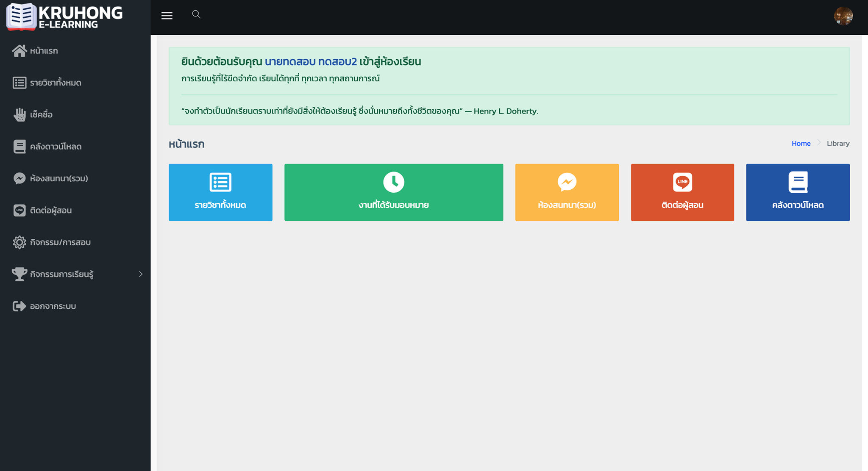
Task: Click the Library breadcrumb text
Action: (x=838, y=144)
